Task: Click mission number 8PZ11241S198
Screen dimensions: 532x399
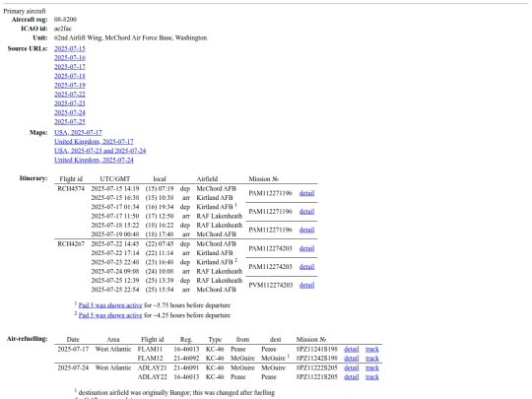Action: tap(317, 349)
